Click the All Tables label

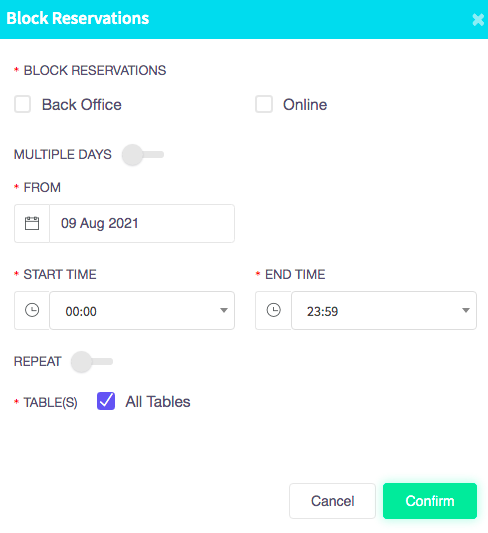(158, 402)
